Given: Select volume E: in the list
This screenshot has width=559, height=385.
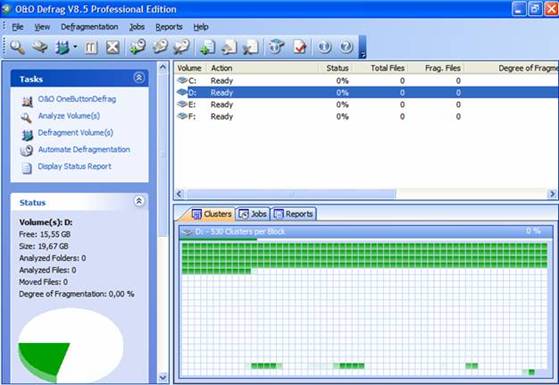Looking at the screenshot, I should (x=366, y=104).
